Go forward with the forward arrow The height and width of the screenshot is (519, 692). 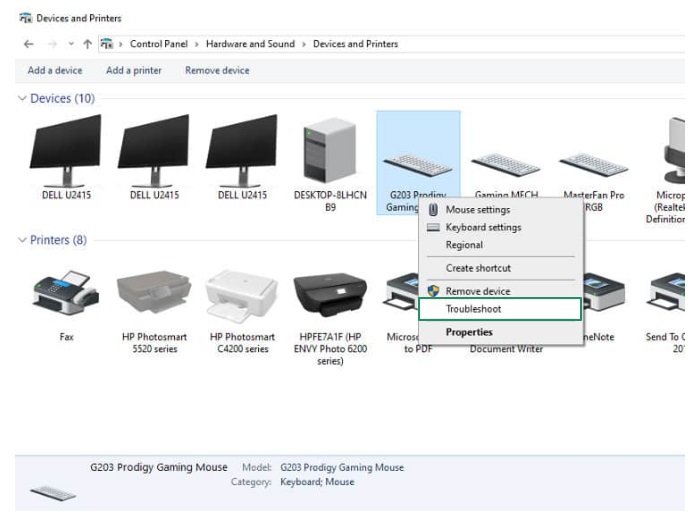coord(52,44)
